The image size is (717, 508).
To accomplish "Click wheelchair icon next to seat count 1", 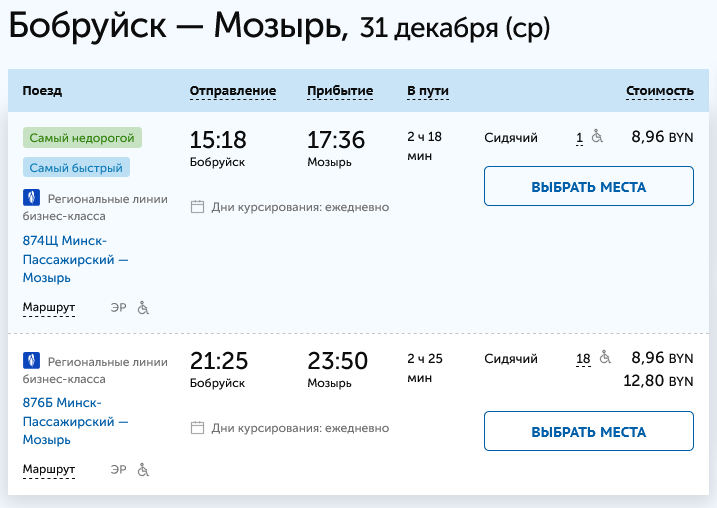I will [597, 138].
